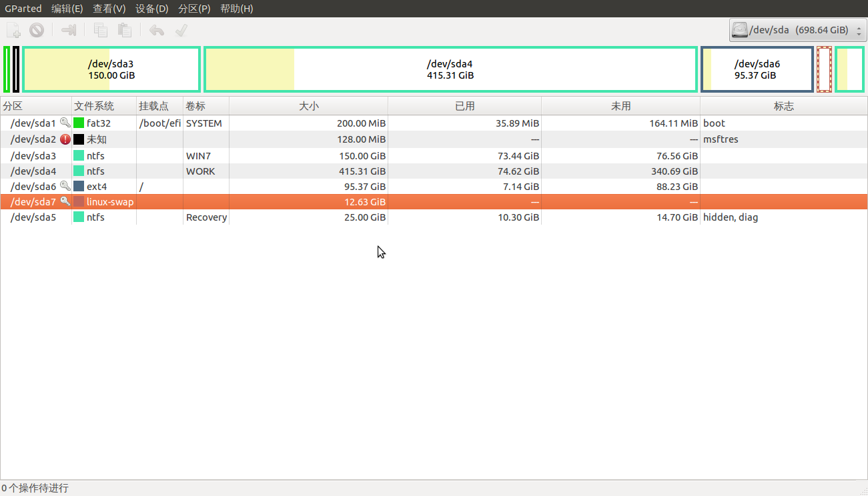Click the key icon next to /dev/sda6
The height and width of the screenshot is (496, 868).
point(65,186)
